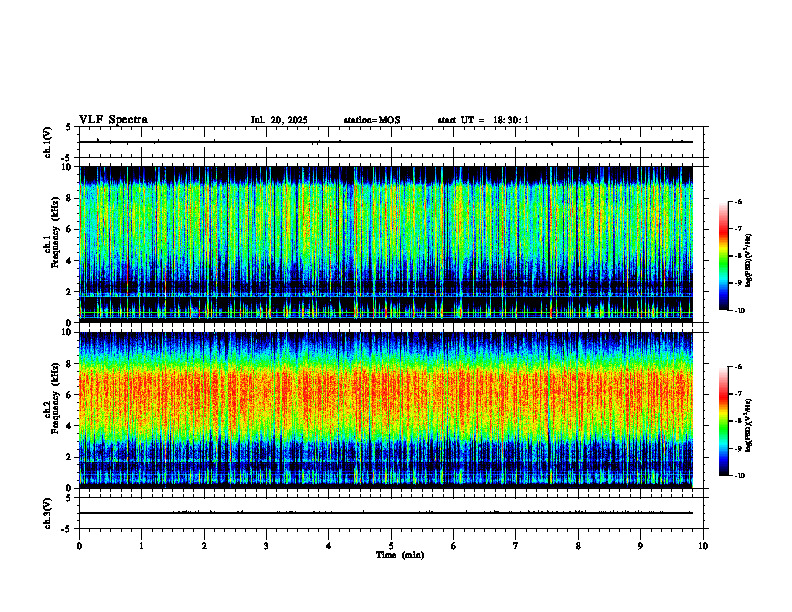Click the "5" tick on ch.1(V) axis

pos(68,127)
